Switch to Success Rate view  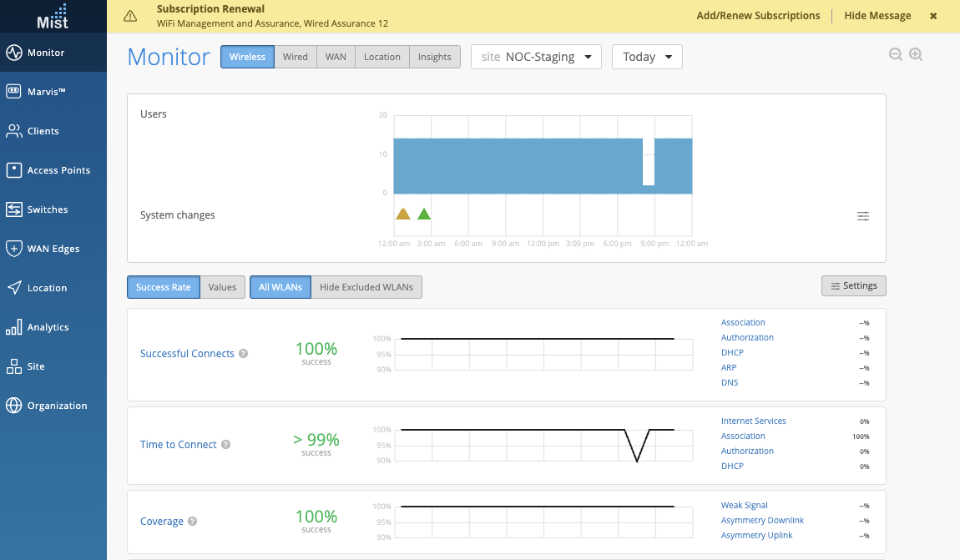coord(164,287)
